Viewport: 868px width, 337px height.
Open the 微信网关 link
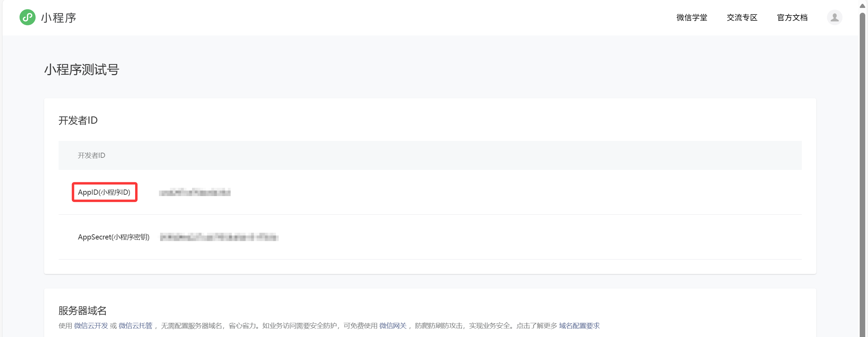[x=393, y=326]
